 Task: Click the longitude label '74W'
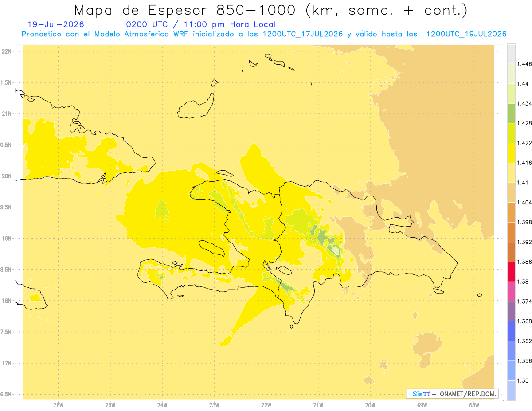(162, 405)
